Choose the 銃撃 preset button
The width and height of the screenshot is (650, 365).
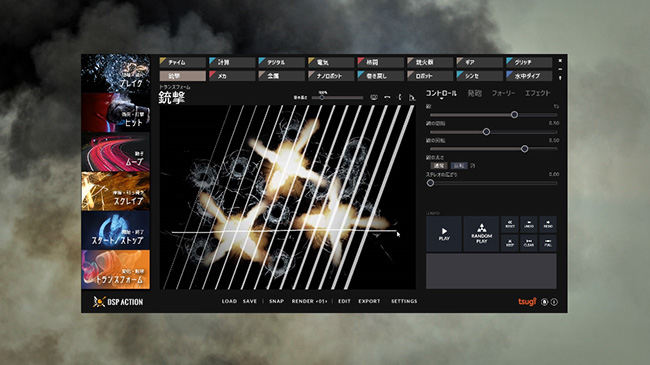pyautogui.click(x=182, y=76)
